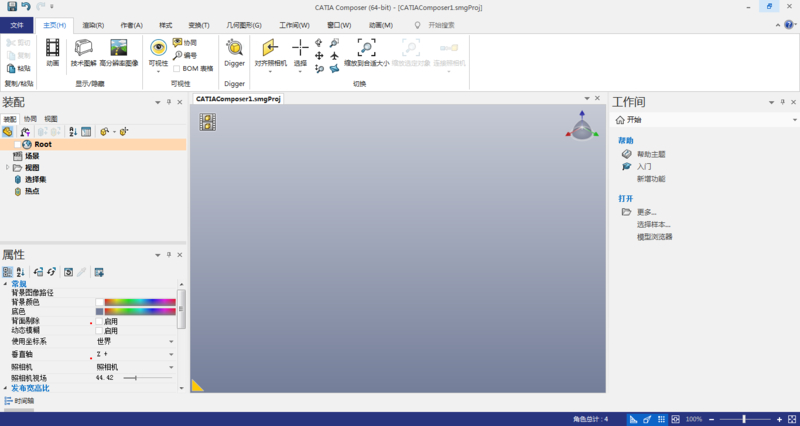Screen dimensions: 800x426
Task: Open the 文件 menu
Action: coord(17,25)
